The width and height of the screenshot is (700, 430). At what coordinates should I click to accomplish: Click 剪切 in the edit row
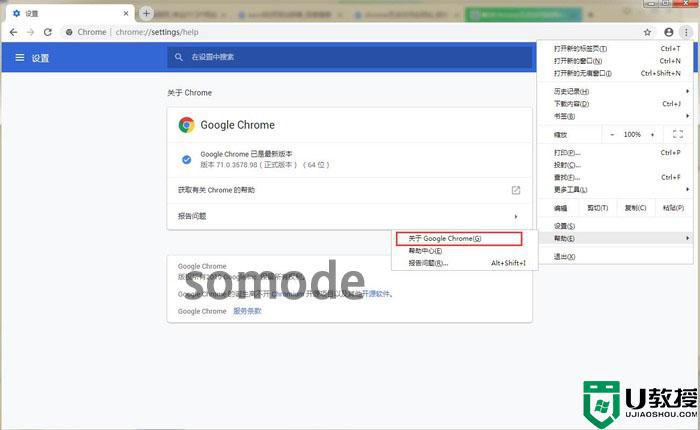pyautogui.click(x=598, y=208)
